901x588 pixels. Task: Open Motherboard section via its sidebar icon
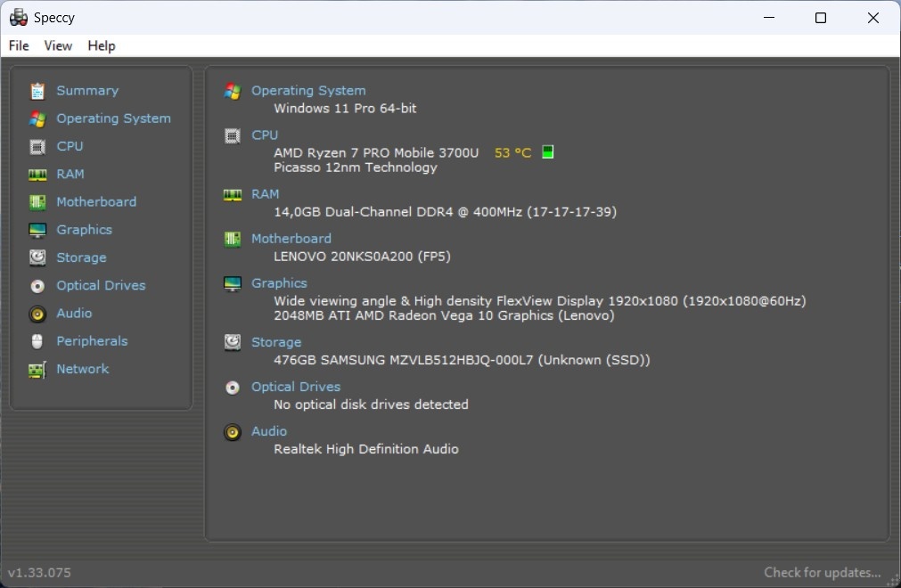[x=37, y=201]
